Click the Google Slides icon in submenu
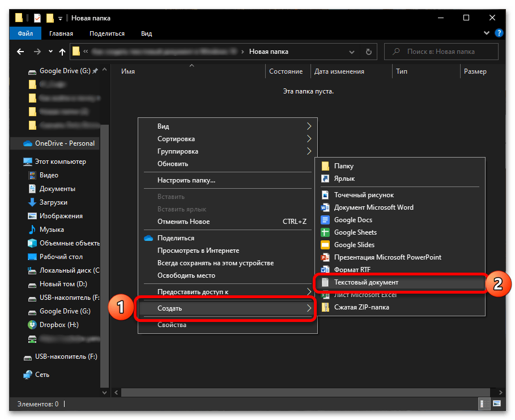 [325, 245]
